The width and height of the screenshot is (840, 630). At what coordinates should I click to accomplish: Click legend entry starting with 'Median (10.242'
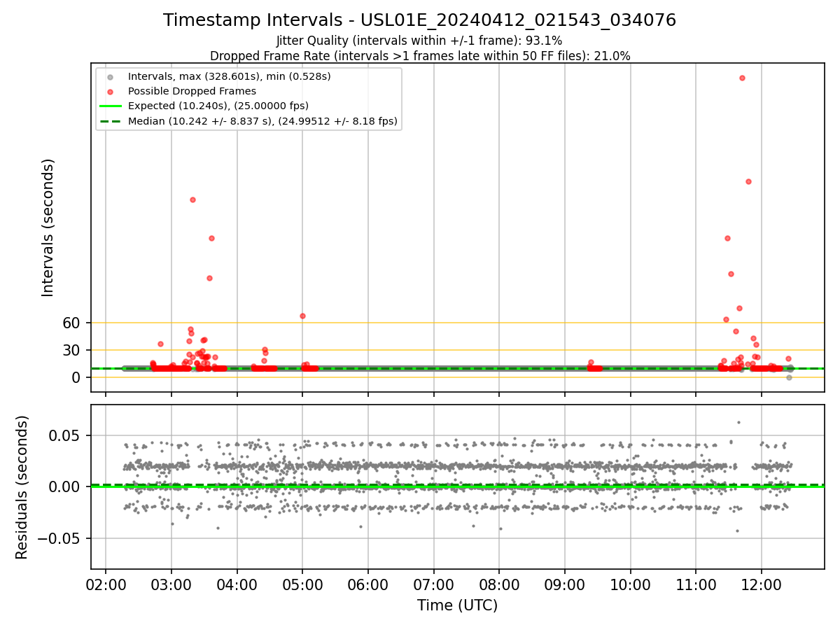pyautogui.click(x=262, y=121)
